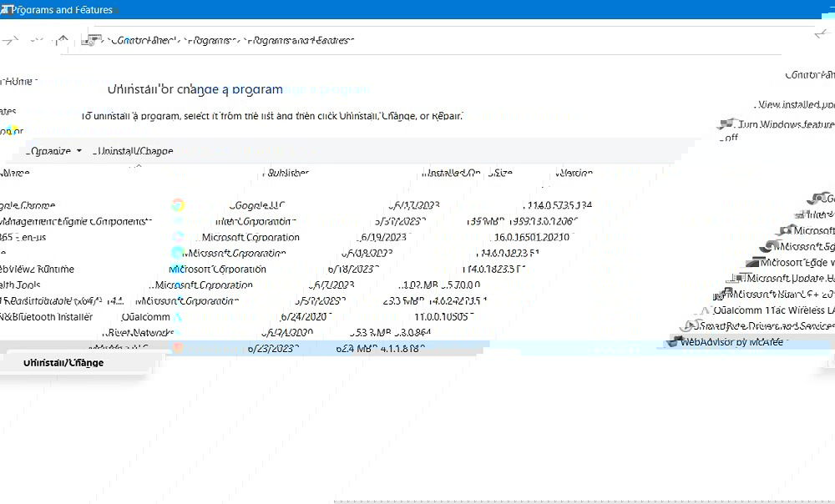Select the Management Engine Components row name
The width and height of the screenshot is (835, 504).
[76, 221]
